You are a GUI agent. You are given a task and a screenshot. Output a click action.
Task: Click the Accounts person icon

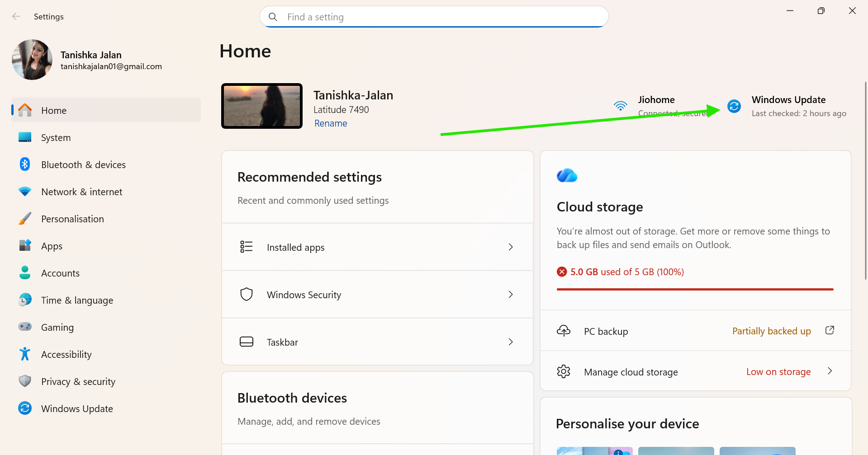25,272
